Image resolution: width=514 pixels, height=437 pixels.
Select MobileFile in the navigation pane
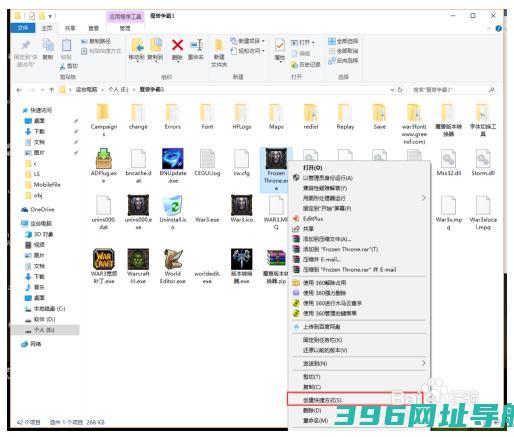coord(47,184)
